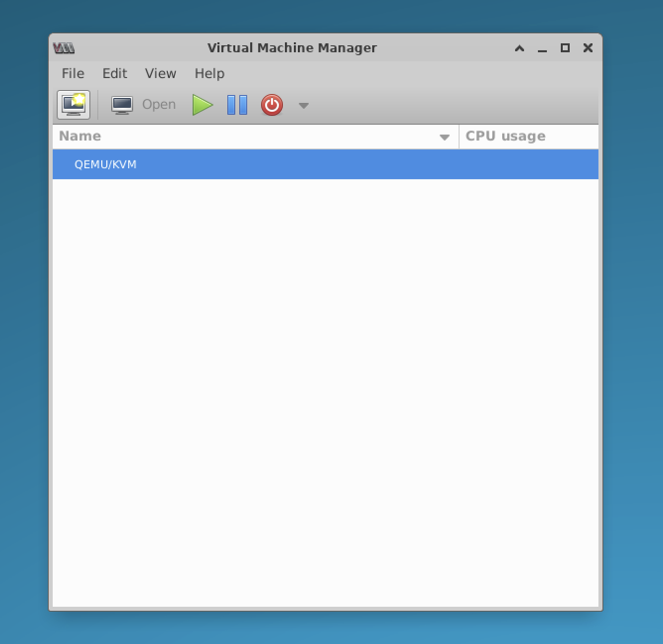Close the Virtual Machine Manager window
This screenshot has width=663, height=644.
[x=588, y=48]
